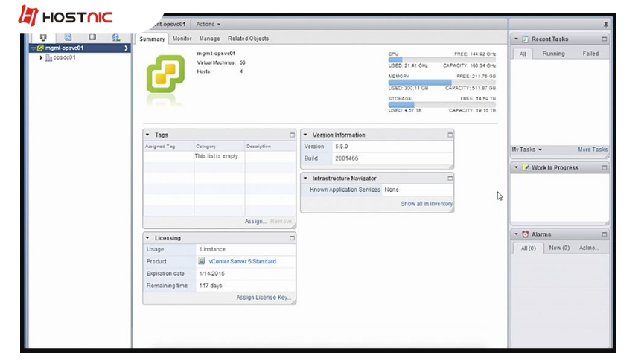Click the Storage usage bar
644x363 pixels.
click(442, 105)
